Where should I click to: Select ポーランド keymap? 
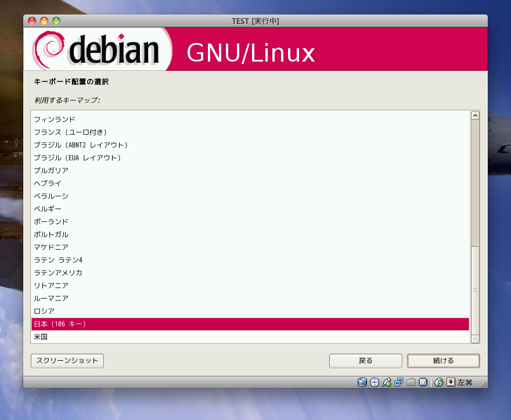(x=250, y=221)
